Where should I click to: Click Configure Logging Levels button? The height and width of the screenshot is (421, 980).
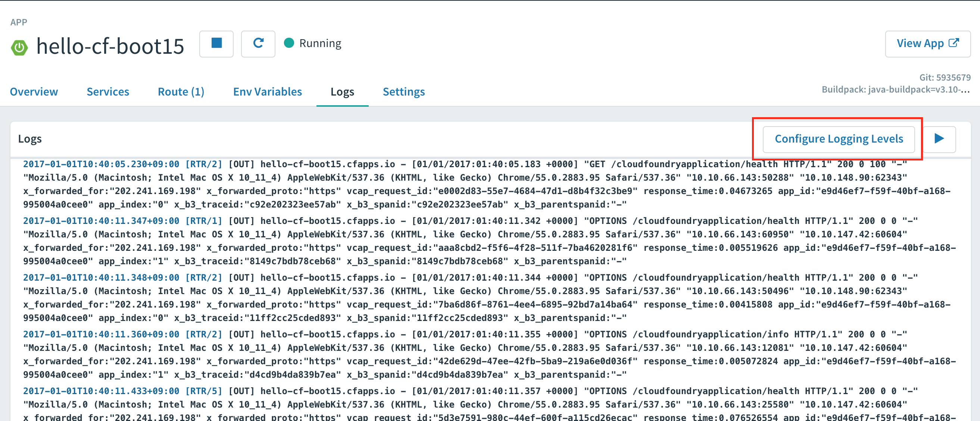839,139
